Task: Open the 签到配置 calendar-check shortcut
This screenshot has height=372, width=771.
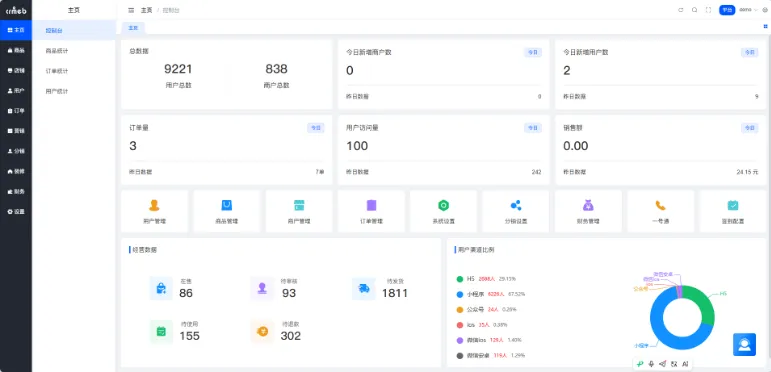Action: pyautogui.click(x=733, y=211)
